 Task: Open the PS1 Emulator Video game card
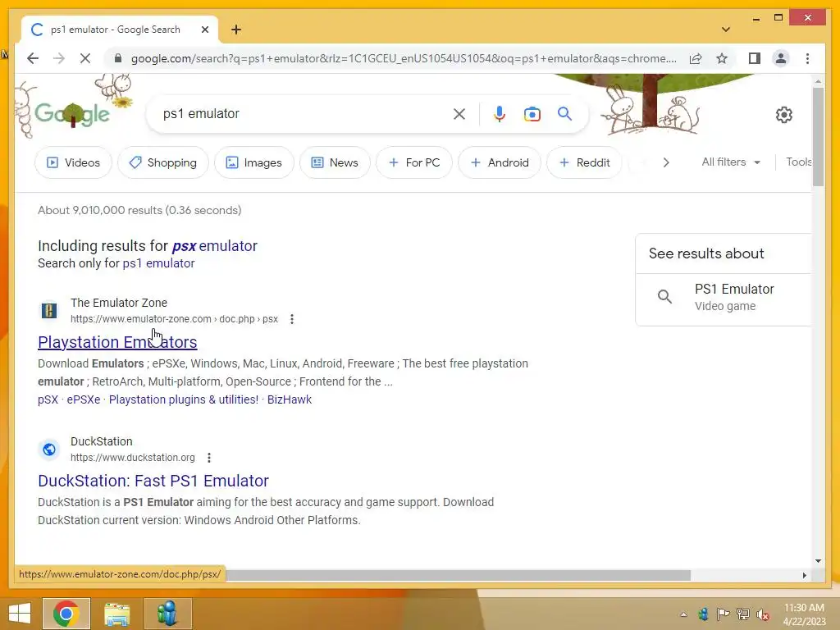tap(724, 297)
